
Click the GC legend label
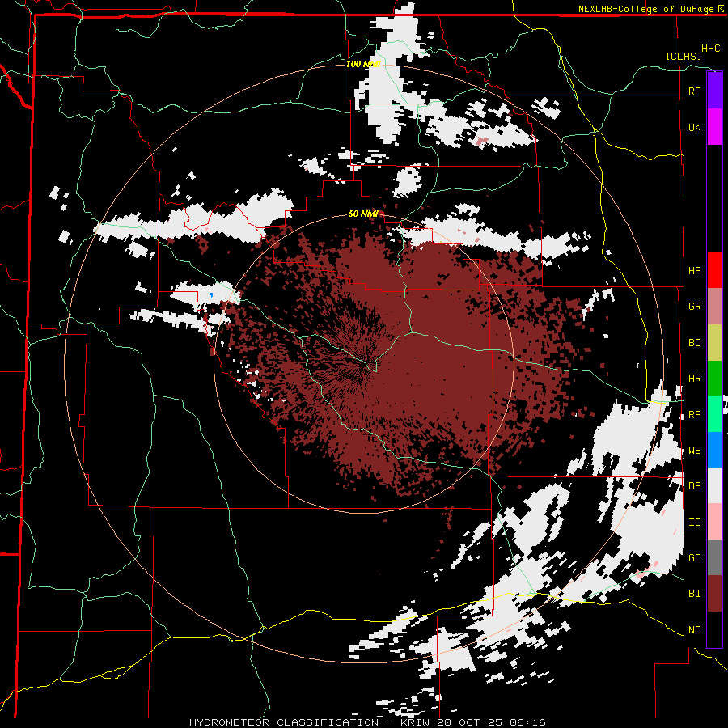[x=694, y=558]
